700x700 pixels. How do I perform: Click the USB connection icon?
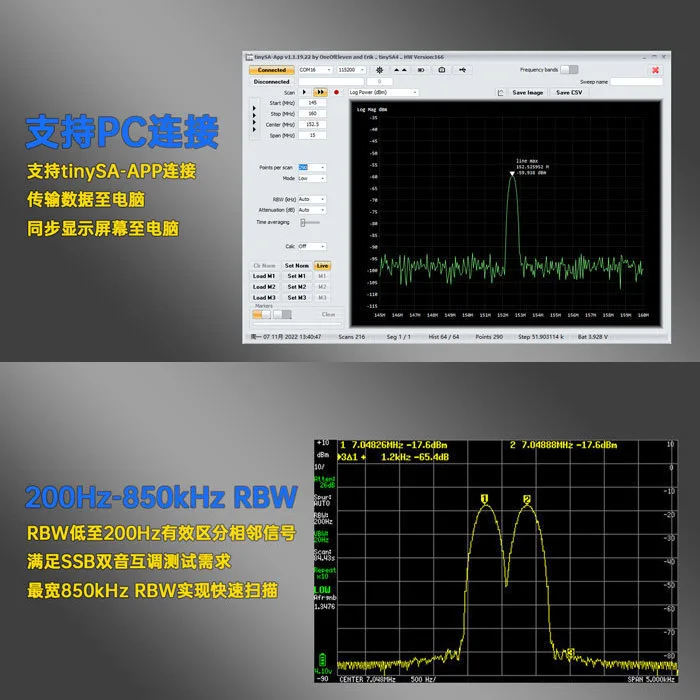(x=462, y=70)
